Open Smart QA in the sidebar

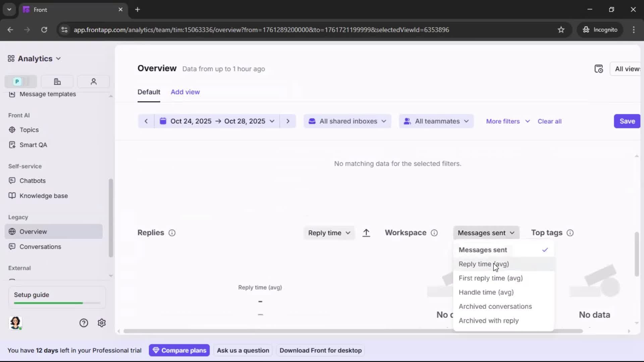point(33,145)
